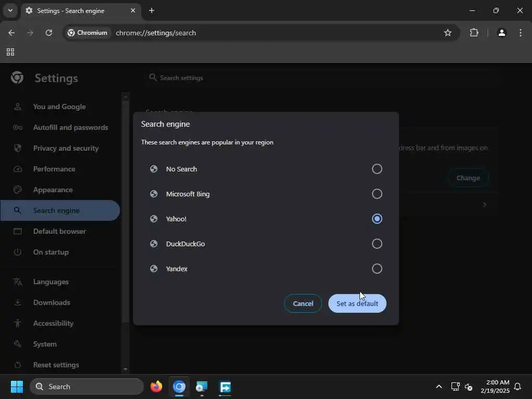Screen dimensions: 532x399
Task: Close the Settings - Search engine tab
Action: pyautogui.click(x=133, y=10)
